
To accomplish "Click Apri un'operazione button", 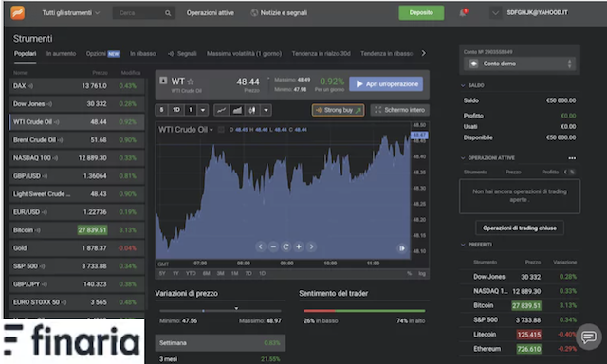I will point(386,84).
